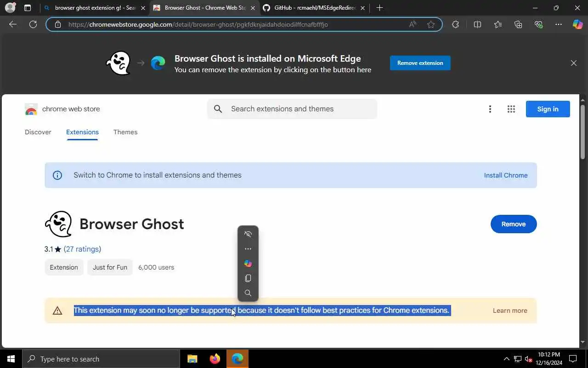Ask Copilot from selection mini menu

[248, 264]
